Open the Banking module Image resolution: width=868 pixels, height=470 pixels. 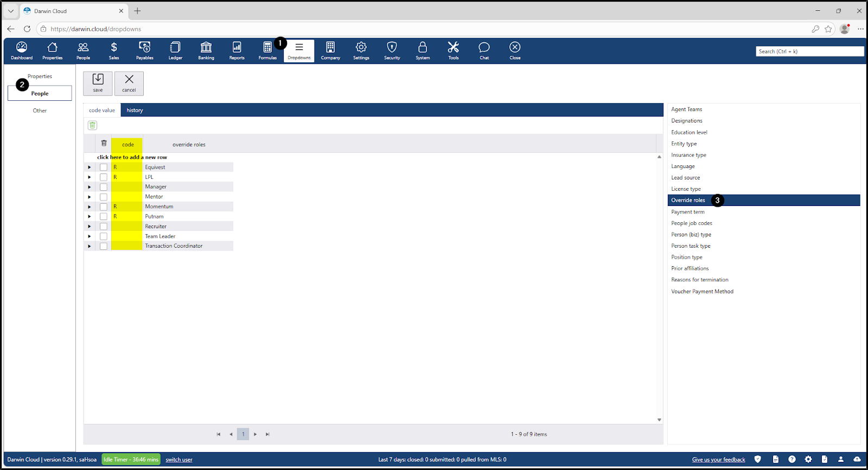[206, 50]
